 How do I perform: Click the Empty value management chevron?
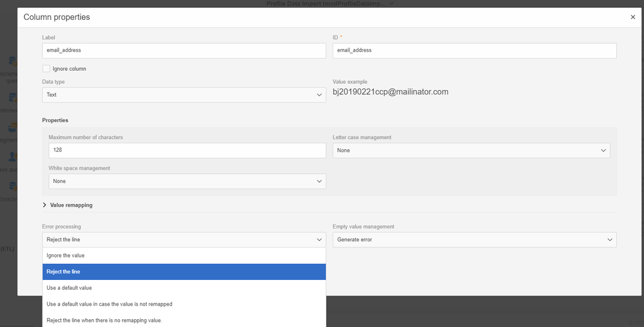coord(610,239)
